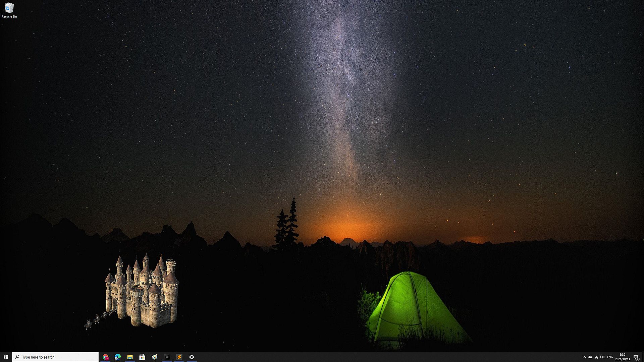The width and height of the screenshot is (644, 362).
Task: Expand hidden system tray icons chevron
Action: (x=584, y=357)
